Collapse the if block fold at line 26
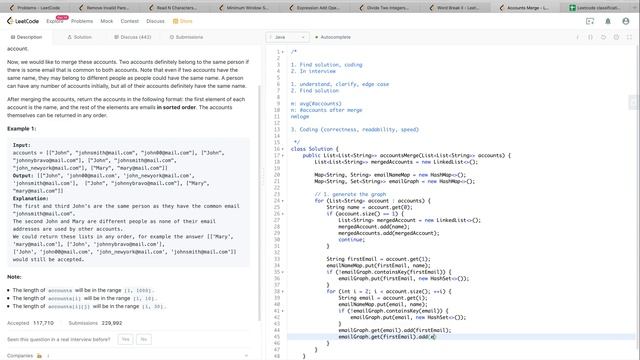640x360 pixels. tap(282, 214)
